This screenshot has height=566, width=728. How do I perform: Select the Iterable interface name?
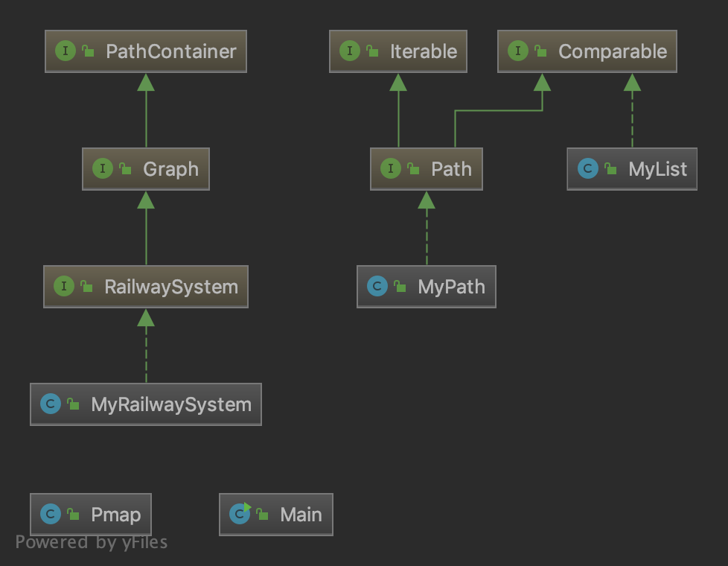click(x=423, y=51)
